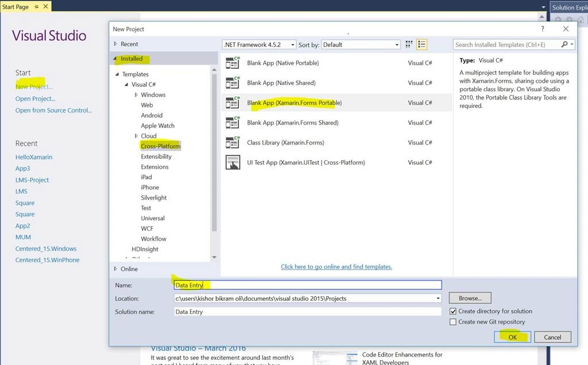Image resolution: width=588 pixels, height=365 pixels.
Task: Select the Universal template category
Action: [x=153, y=218]
